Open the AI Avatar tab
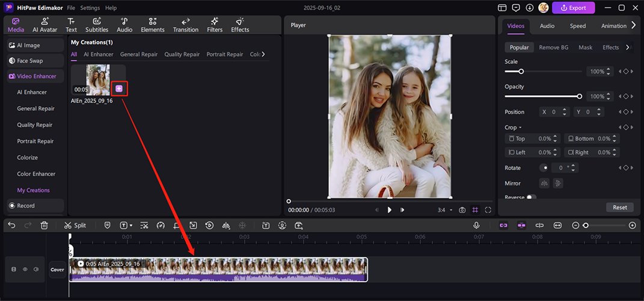This screenshot has width=644, height=301. [44, 25]
